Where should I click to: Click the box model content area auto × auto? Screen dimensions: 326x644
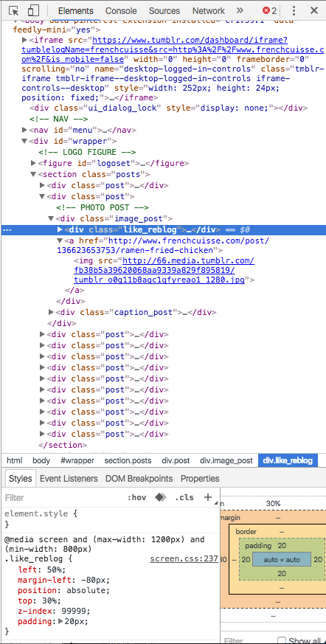282,559
